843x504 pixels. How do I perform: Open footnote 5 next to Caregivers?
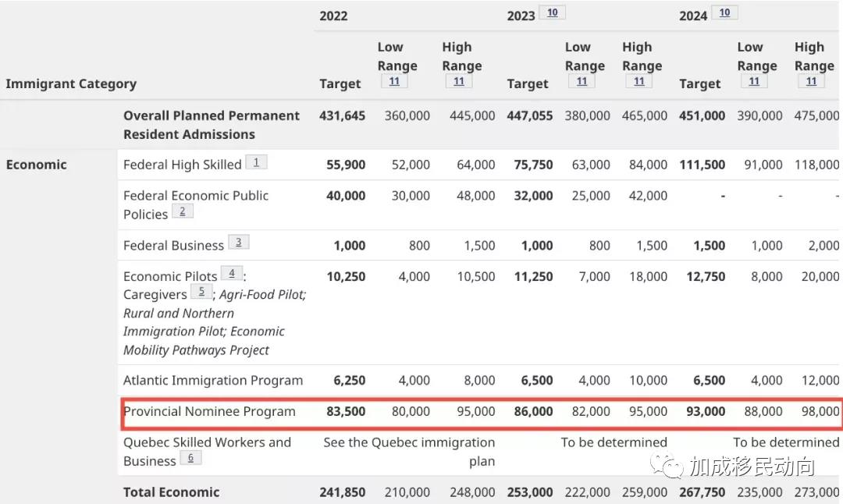(201, 291)
